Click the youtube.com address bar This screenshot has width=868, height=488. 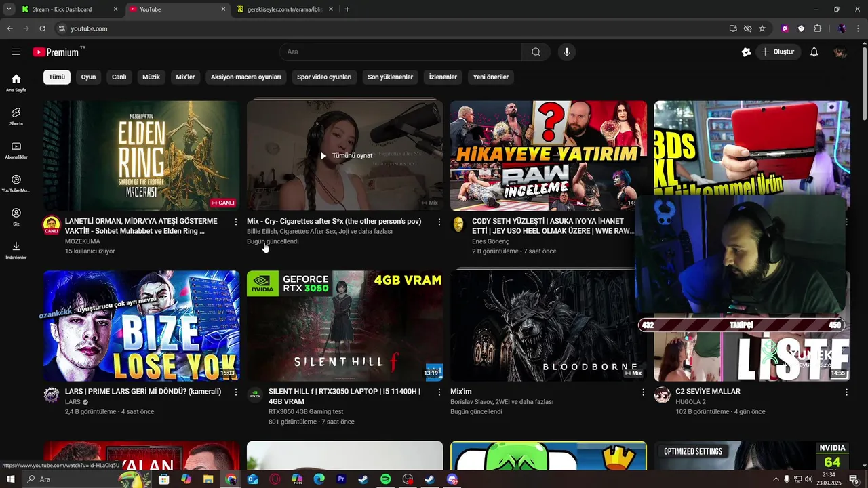[390, 28]
